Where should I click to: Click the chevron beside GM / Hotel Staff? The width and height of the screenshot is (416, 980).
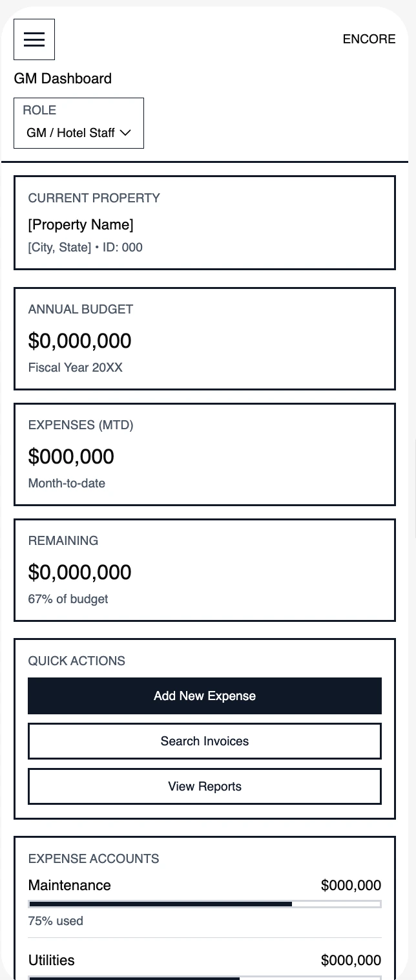(125, 133)
